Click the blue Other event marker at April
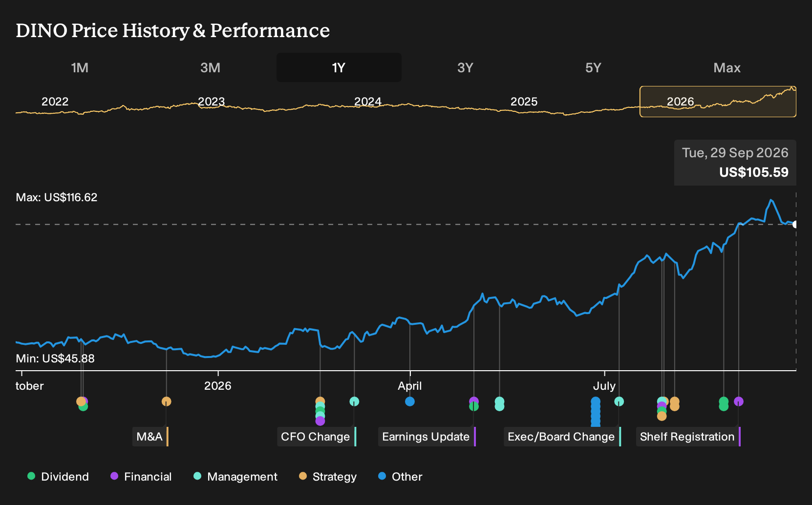This screenshot has width=812, height=505. [x=410, y=401]
